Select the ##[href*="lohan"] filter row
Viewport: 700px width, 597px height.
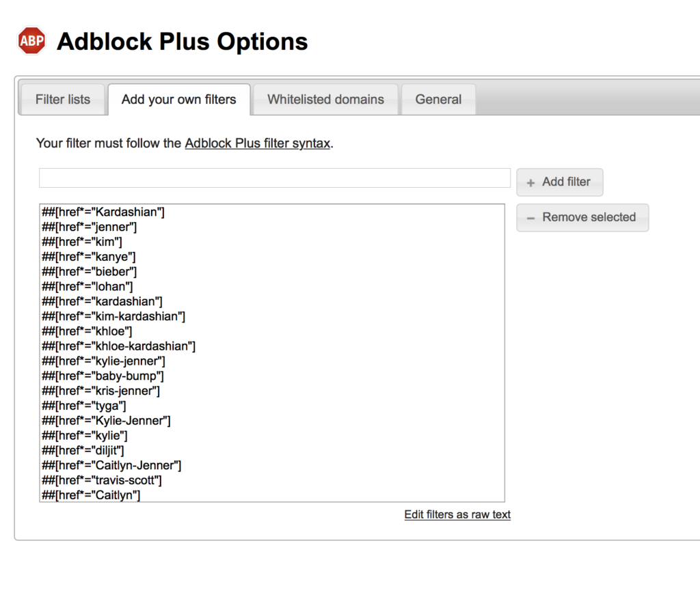(272, 286)
